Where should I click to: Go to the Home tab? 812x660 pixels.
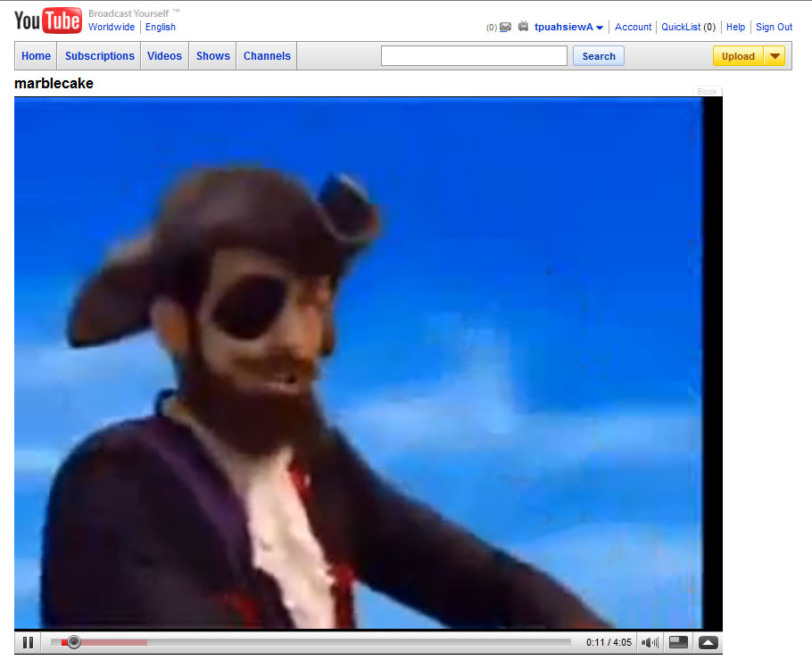36,56
